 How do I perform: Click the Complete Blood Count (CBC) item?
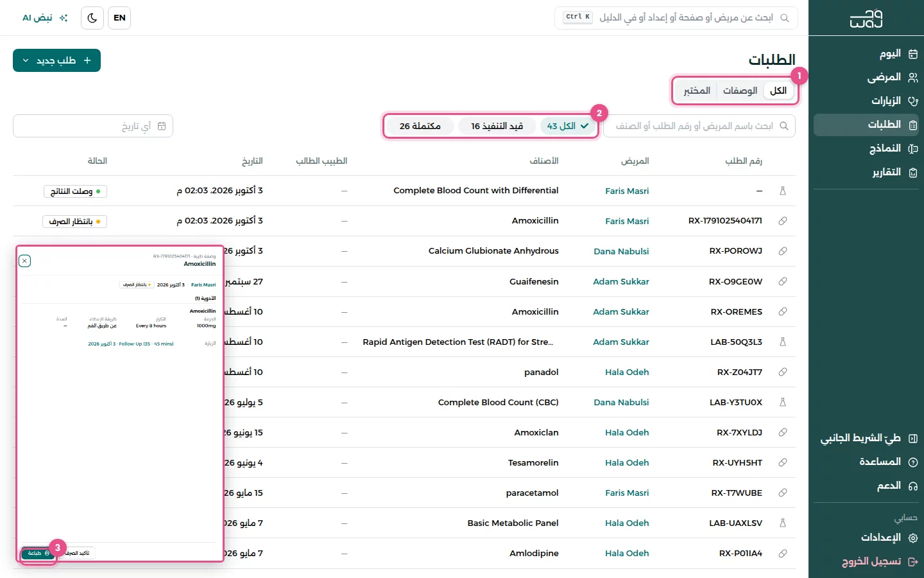tap(498, 402)
